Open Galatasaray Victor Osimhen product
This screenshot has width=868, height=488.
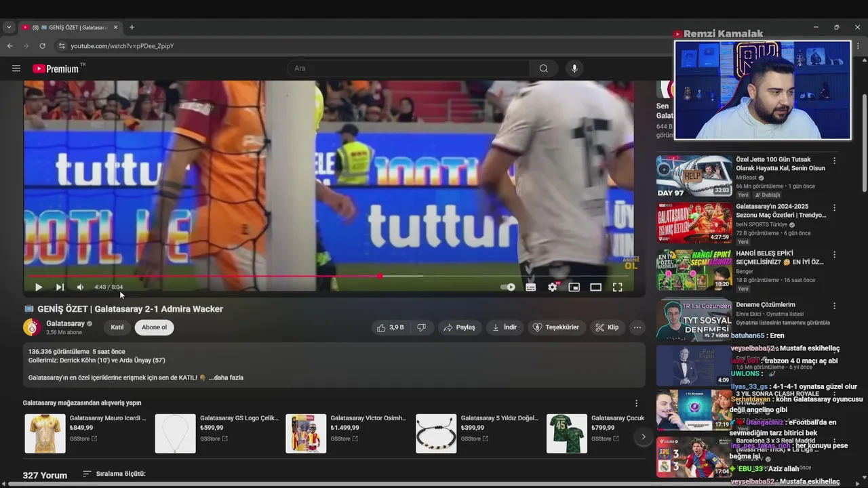347,433
